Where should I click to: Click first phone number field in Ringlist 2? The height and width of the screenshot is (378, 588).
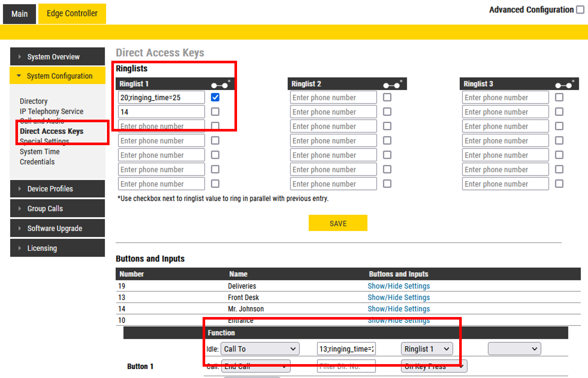[333, 98]
